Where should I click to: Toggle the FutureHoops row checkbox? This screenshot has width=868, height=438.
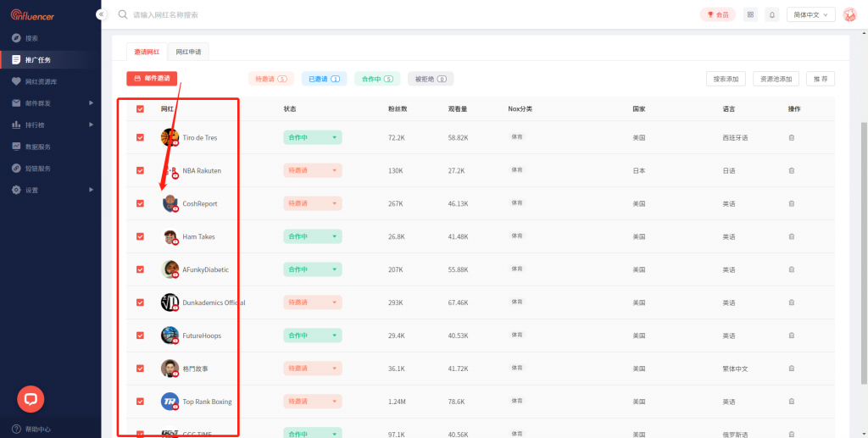(x=141, y=335)
